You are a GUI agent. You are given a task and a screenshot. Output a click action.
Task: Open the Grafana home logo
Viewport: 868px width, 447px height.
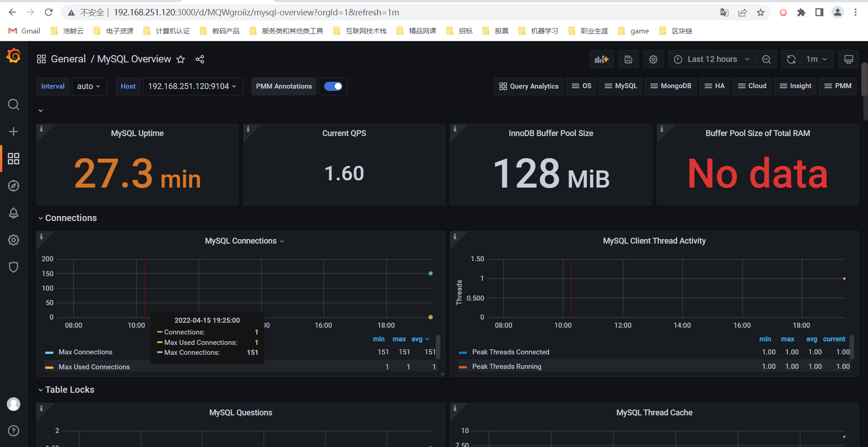(x=14, y=56)
